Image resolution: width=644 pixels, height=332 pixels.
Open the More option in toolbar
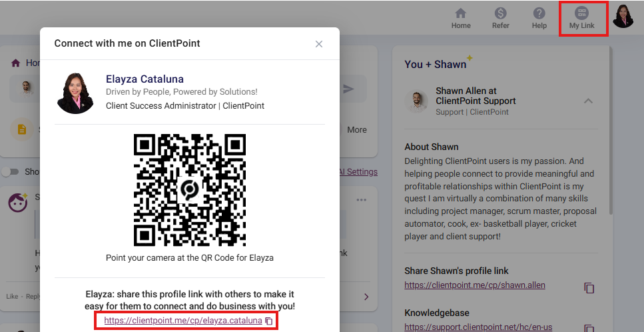(357, 130)
